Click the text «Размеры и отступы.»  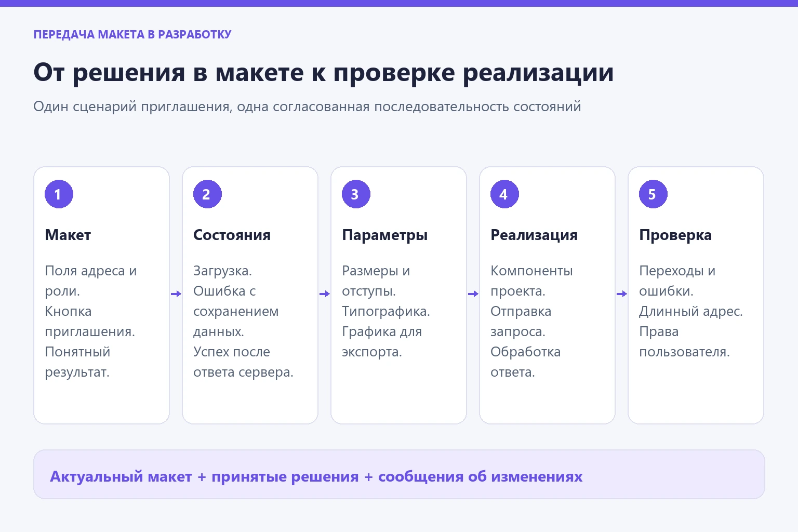(376, 281)
